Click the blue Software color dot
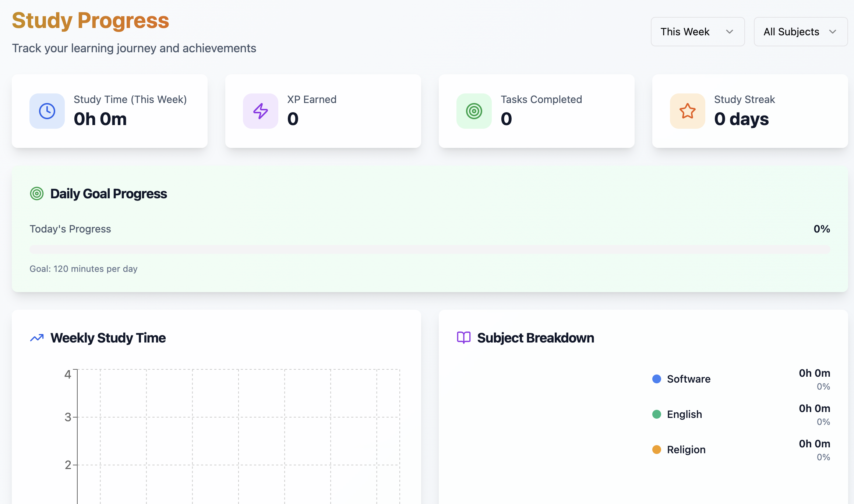 [657, 379]
